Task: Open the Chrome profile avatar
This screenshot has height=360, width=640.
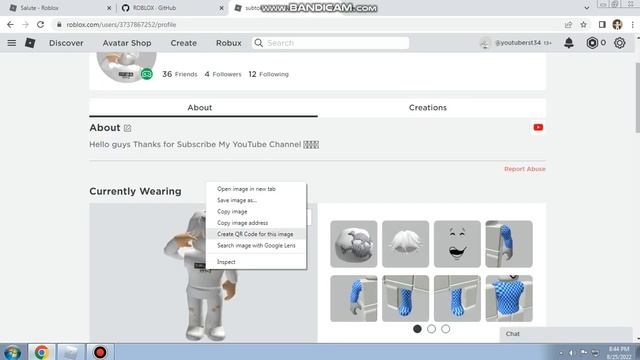Action: 617,24
